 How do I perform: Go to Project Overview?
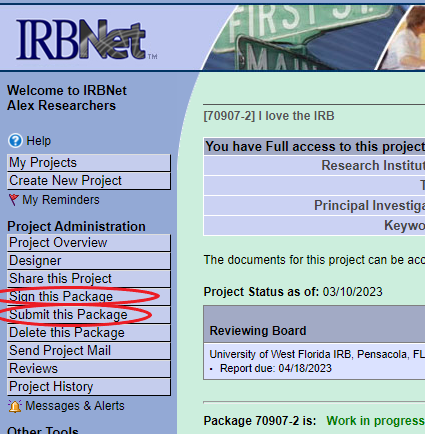[x=89, y=243]
